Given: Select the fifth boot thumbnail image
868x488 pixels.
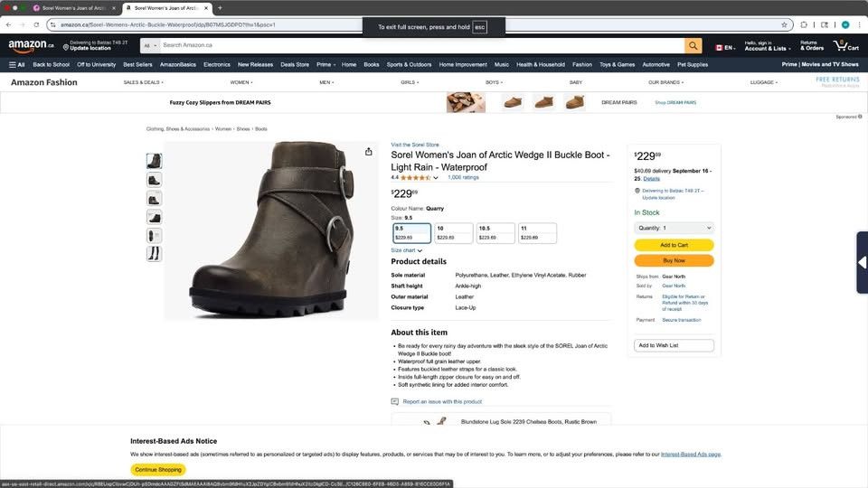Looking at the screenshot, I should [x=154, y=236].
